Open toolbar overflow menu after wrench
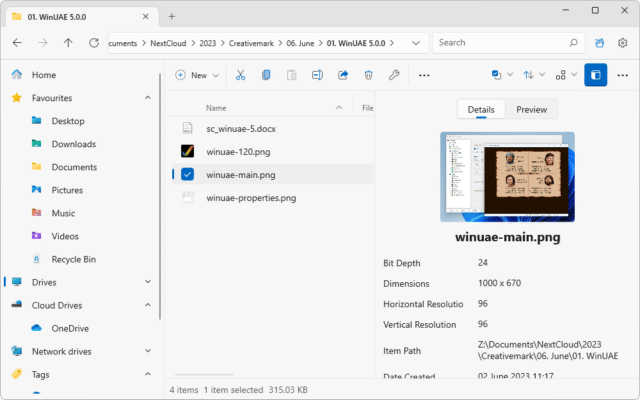This screenshot has width=640, height=400. coord(424,75)
